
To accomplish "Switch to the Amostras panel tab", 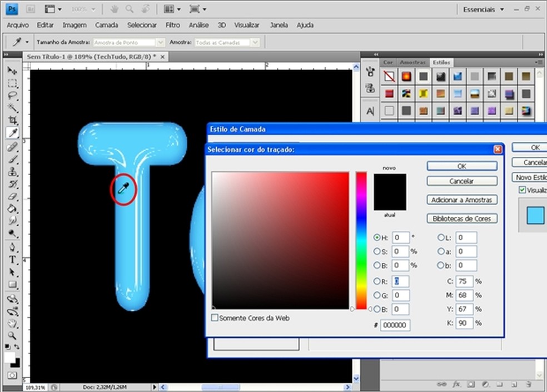I will pyautogui.click(x=412, y=62).
